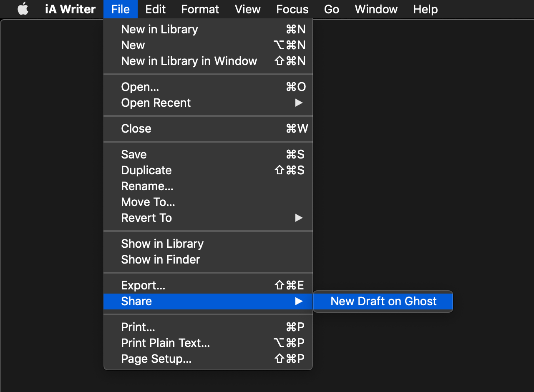Click the Apple logo menu icon
The height and width of the screenshot is (392, 534).
(23, 9)
